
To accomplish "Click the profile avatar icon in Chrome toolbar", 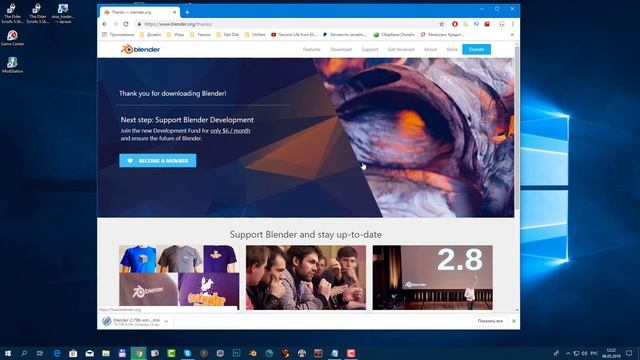I will [x=502, y=24].
